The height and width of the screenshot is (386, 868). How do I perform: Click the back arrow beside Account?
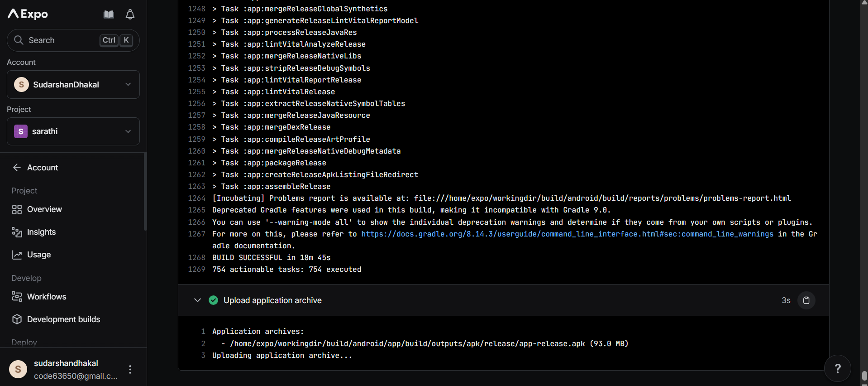pos(17,168)
